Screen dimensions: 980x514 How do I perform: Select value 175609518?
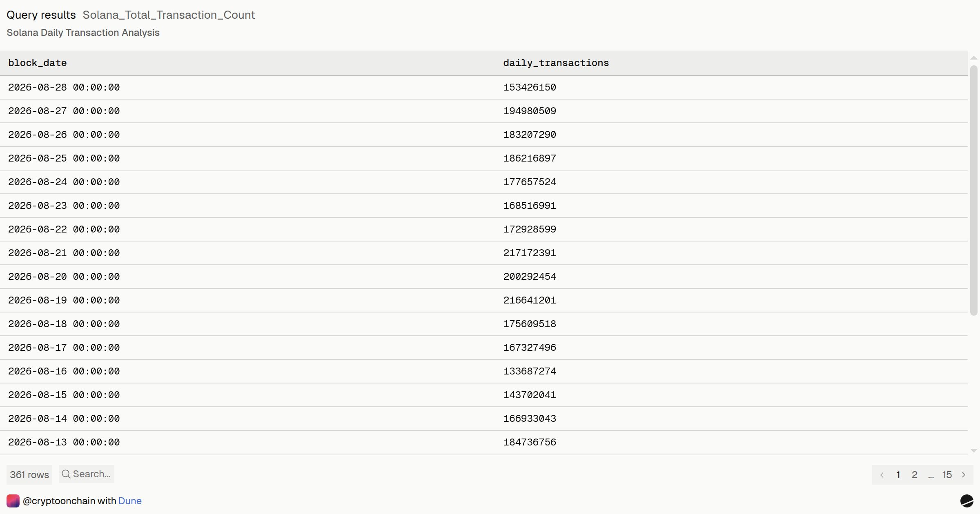tap(530, 324)
